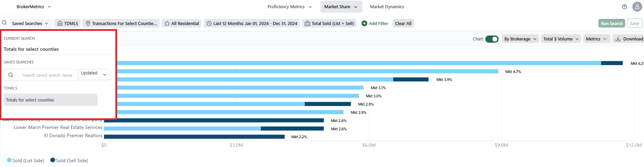644x167 pixels.
Task: Open the Metrics dropdown
Action: click(596, 39)
